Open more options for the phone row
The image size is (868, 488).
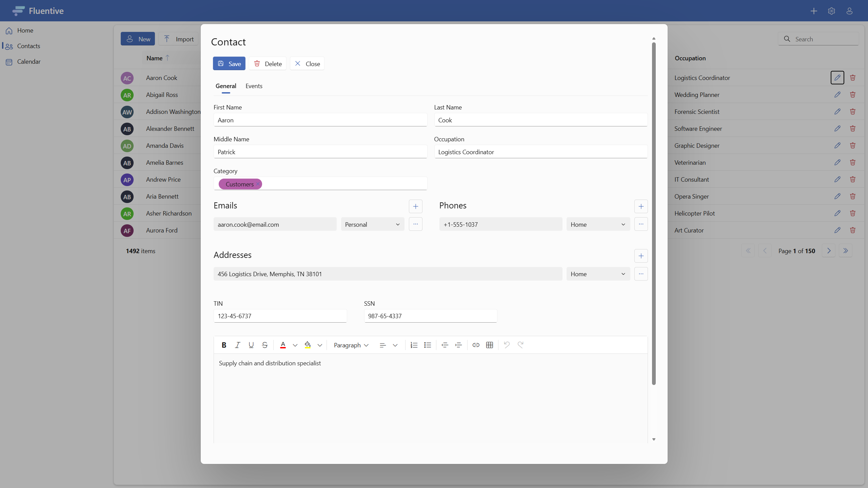(641, 224)
